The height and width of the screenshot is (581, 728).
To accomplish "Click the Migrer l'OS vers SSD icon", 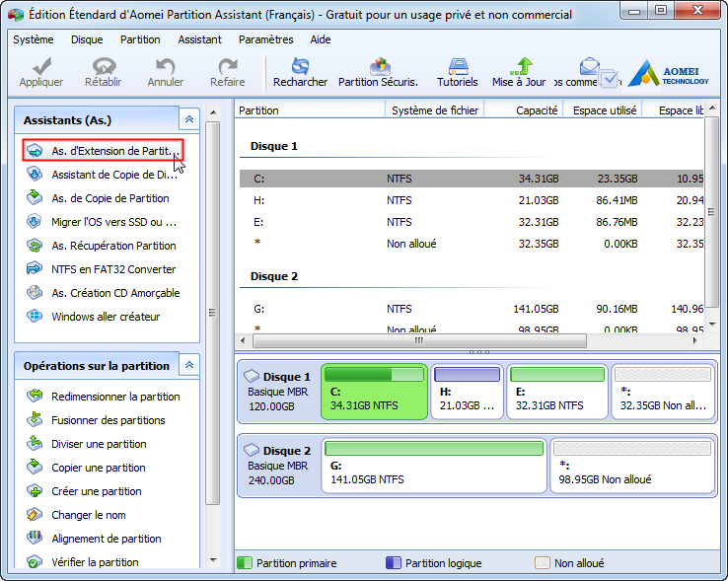I will click(x=35, y=222).
